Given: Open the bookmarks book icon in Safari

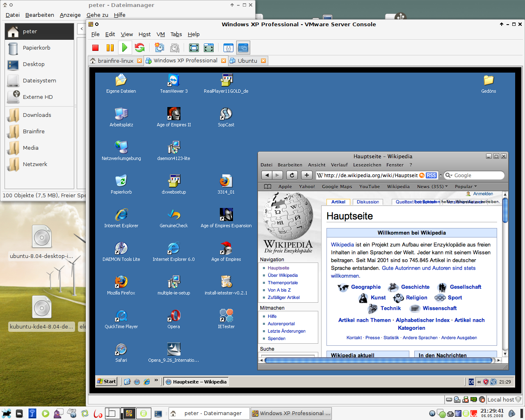Looking at the screenshot, I should [268, 186].
